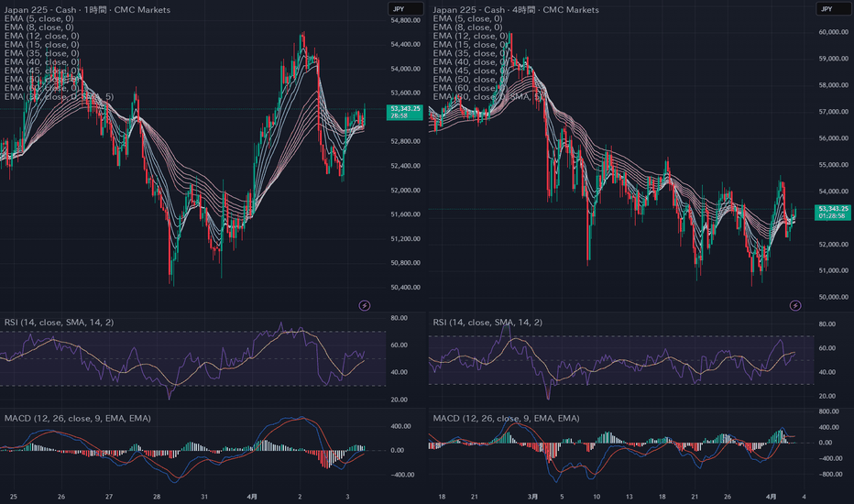Open the JPY currency selector on the 4時間 chart
This screenshot has width=854, height=504.
click(827, 9)
